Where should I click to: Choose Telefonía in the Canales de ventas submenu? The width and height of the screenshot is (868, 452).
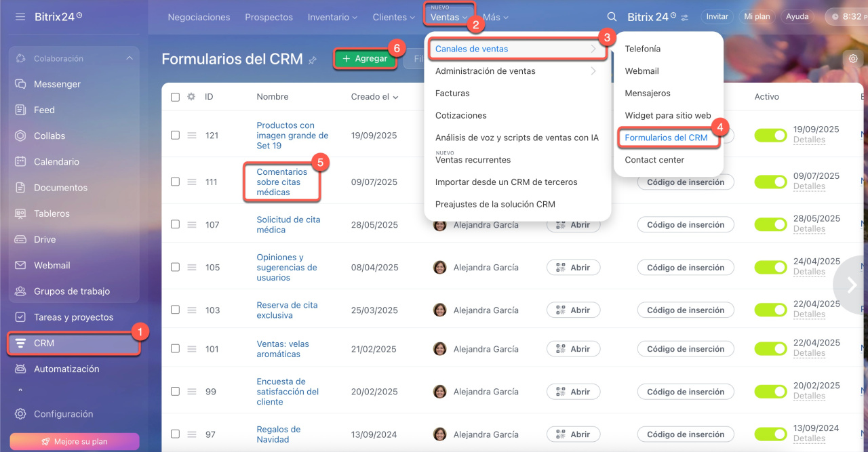[x=642, y=49]
